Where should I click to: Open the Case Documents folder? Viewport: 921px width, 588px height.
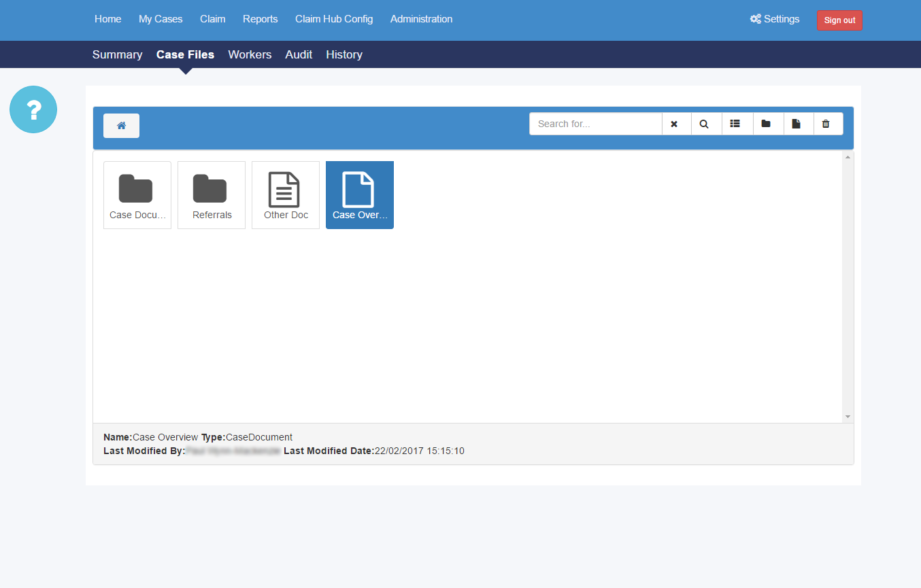point(137,195)
